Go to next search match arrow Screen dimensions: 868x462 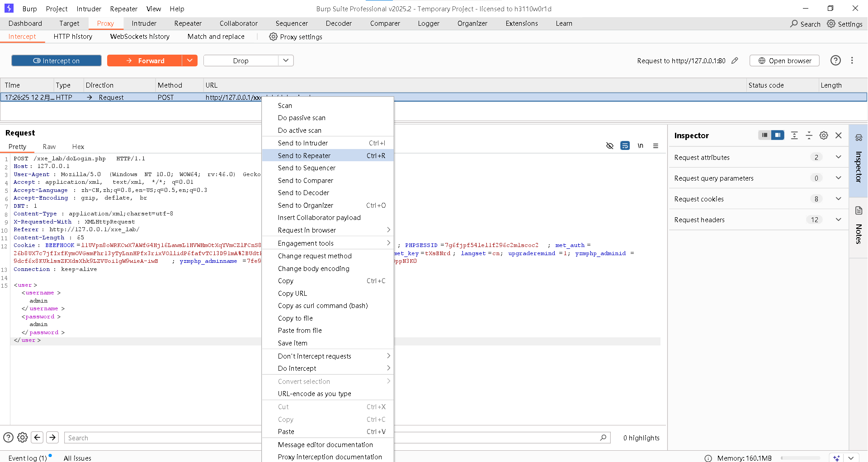point(52,437)
